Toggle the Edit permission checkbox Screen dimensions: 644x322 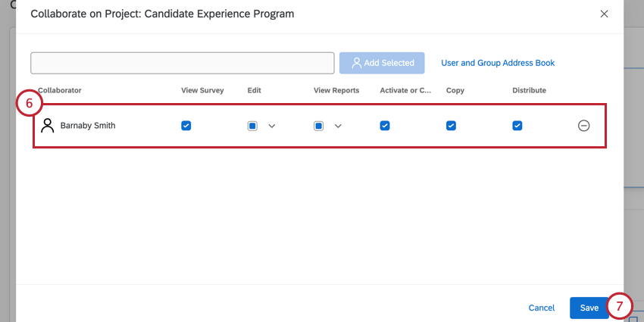tap(252, 126)
